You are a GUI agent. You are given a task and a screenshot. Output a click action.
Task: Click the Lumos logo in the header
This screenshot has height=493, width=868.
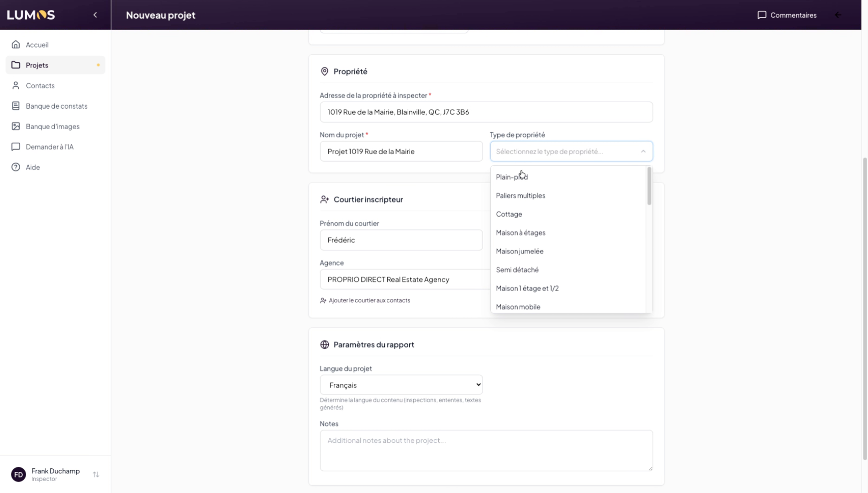coord(31,15)
